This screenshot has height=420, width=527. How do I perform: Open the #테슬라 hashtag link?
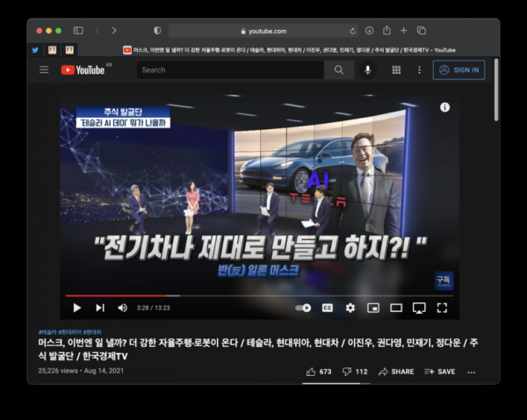tap(47, 332)
